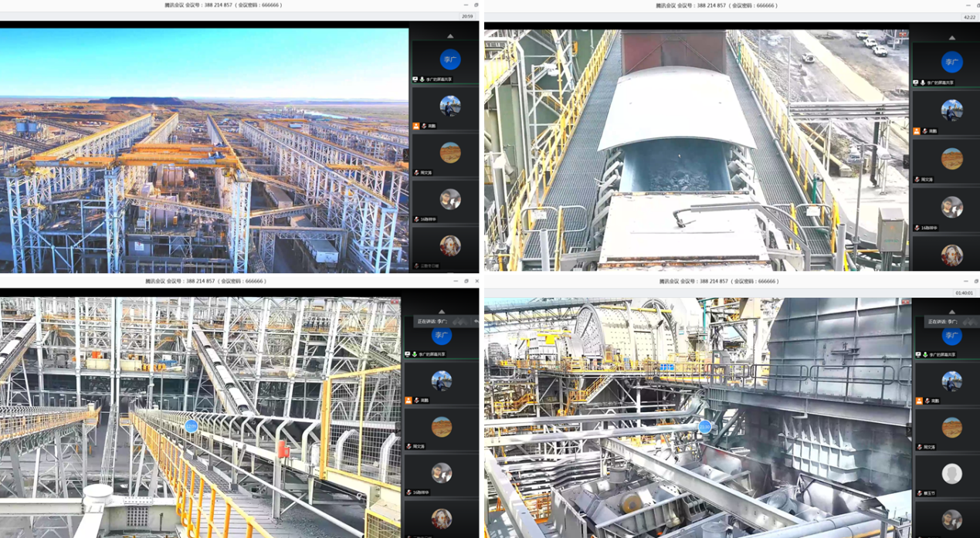Screen dimensions: 980x538
Task: Click the up arrow above participants in 20:59 window
Action: [449, 36]
